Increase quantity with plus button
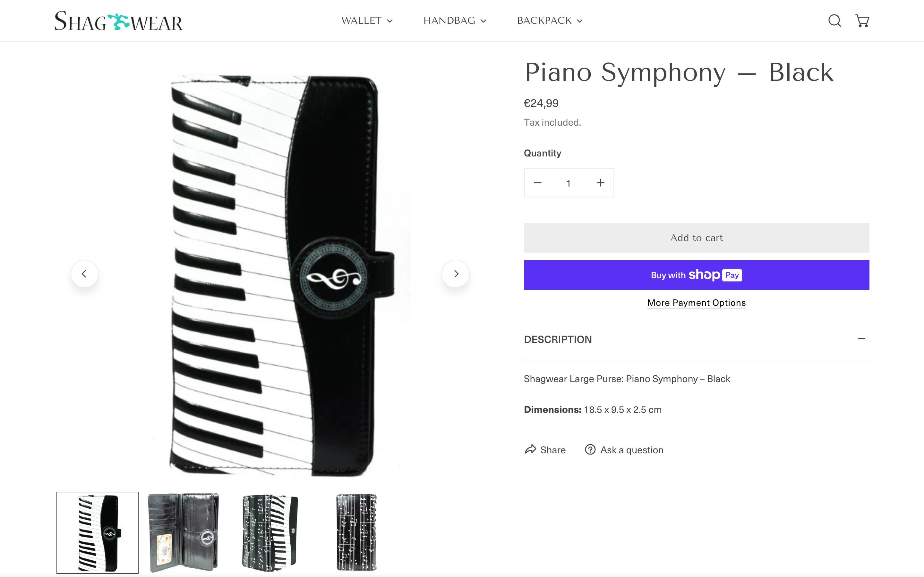 point(600,183)
